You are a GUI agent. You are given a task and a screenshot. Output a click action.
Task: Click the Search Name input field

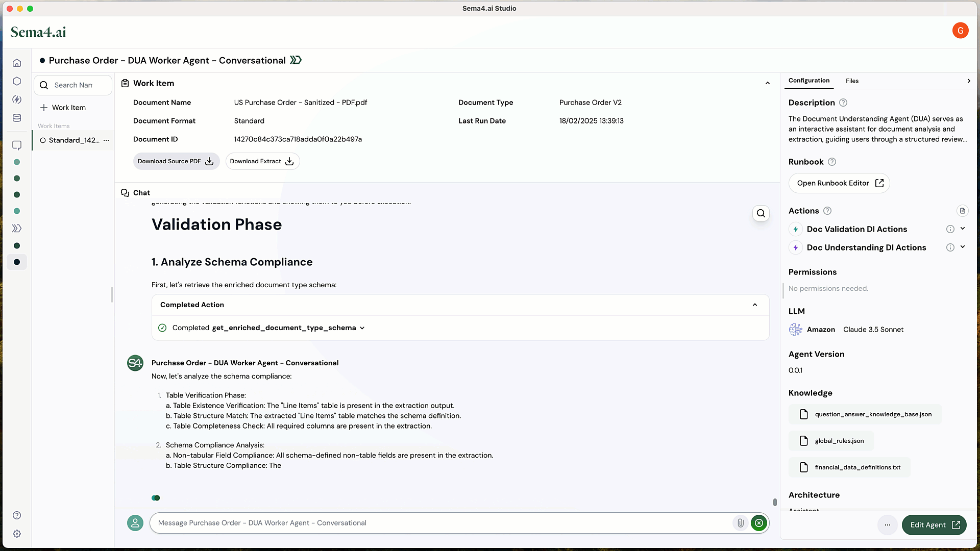[73, 85]
